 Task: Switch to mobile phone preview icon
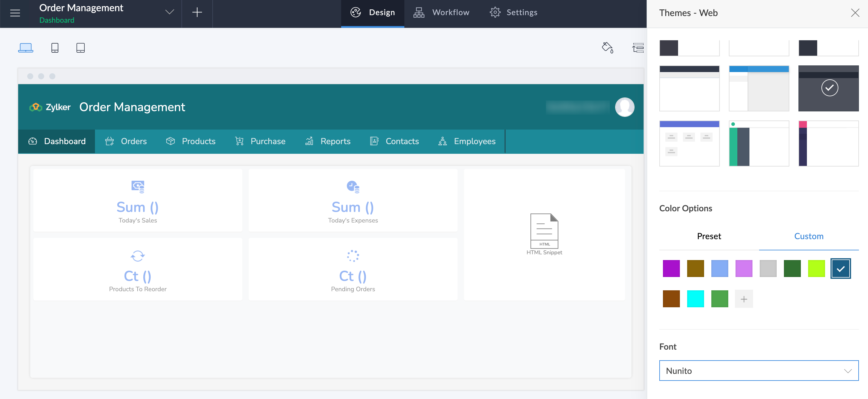[x=55, y=48]
